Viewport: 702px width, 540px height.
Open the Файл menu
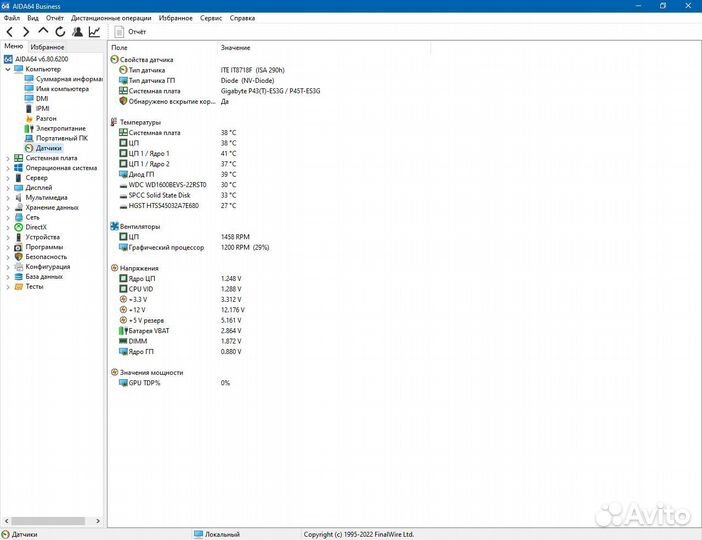tap(12, 18)
